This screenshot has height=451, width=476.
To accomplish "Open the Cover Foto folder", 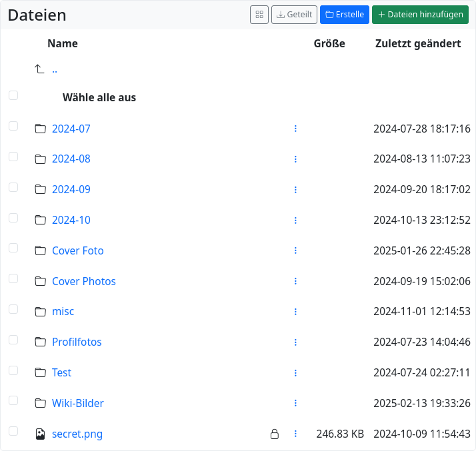I will [78, 250].
